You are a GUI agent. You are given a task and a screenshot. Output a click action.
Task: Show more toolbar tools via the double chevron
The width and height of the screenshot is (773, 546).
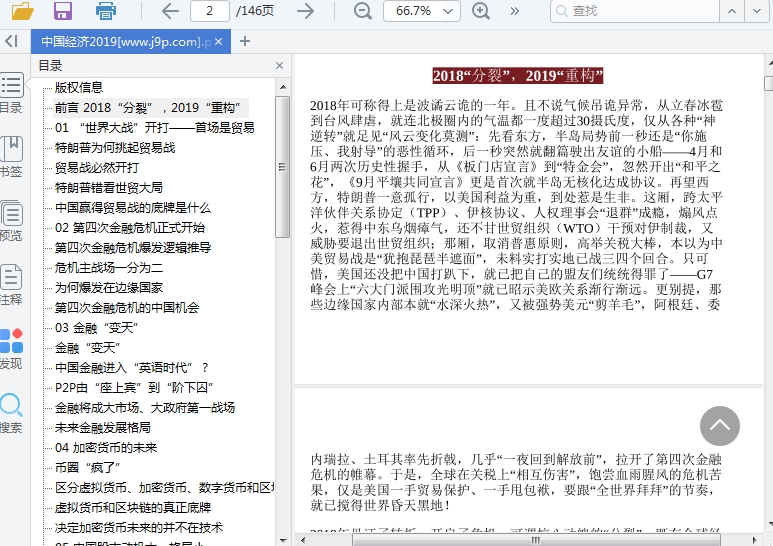515,11
